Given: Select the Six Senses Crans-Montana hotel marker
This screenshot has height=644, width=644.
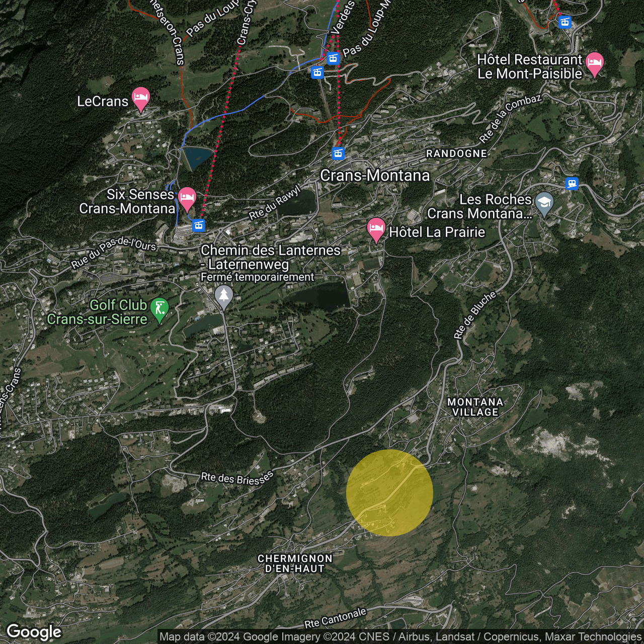Looking at the screenshot, I should click(187, 198).
